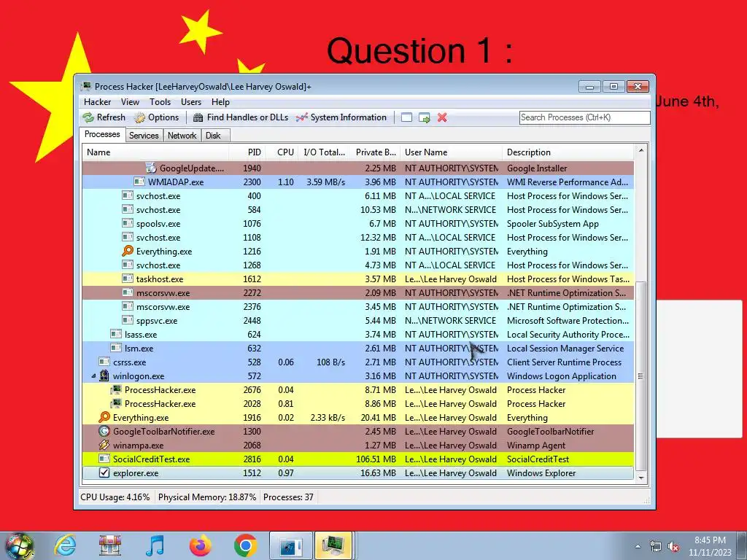Click the process list scrollbar thumb
This screenshot has height=560, width=747.
coord(641,376)
